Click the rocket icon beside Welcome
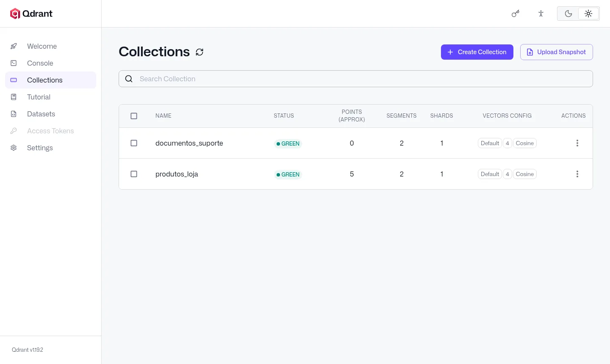Screen dimensions: 610x364 (x=14, y=46)
